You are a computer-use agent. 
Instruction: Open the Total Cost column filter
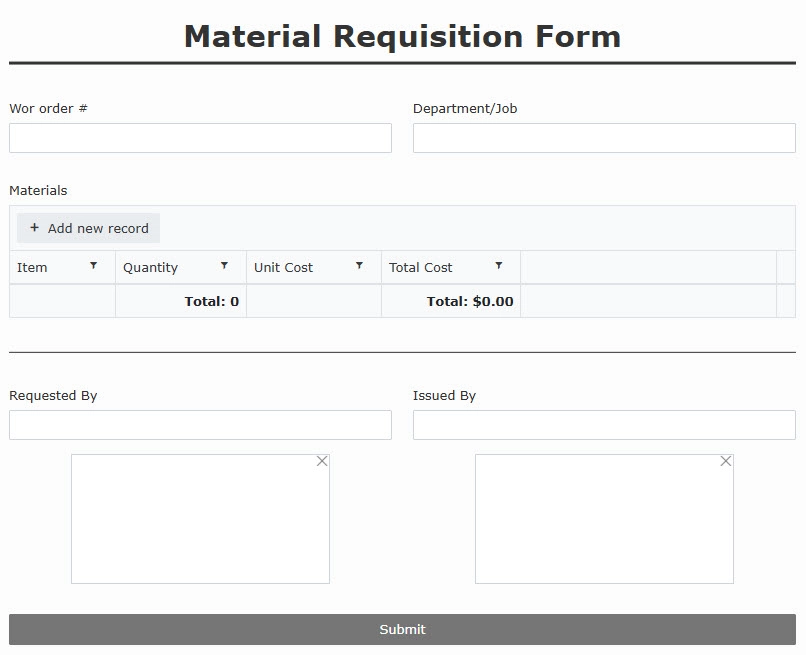[x=499, y=266]
